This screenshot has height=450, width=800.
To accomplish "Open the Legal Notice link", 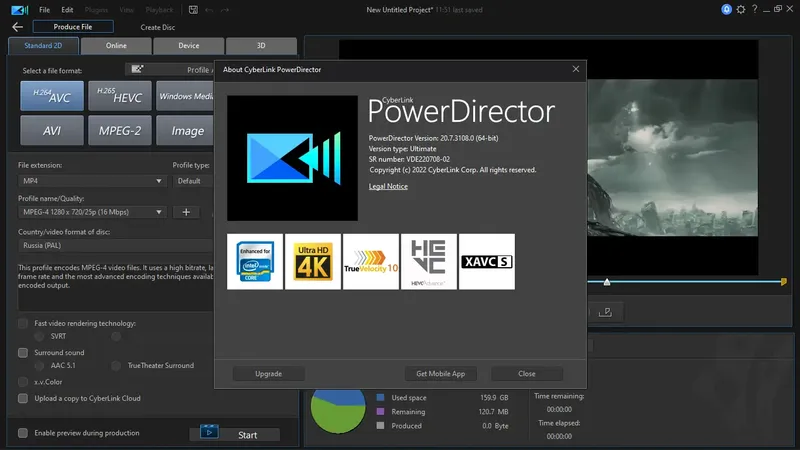I will (x=388, y=186).
